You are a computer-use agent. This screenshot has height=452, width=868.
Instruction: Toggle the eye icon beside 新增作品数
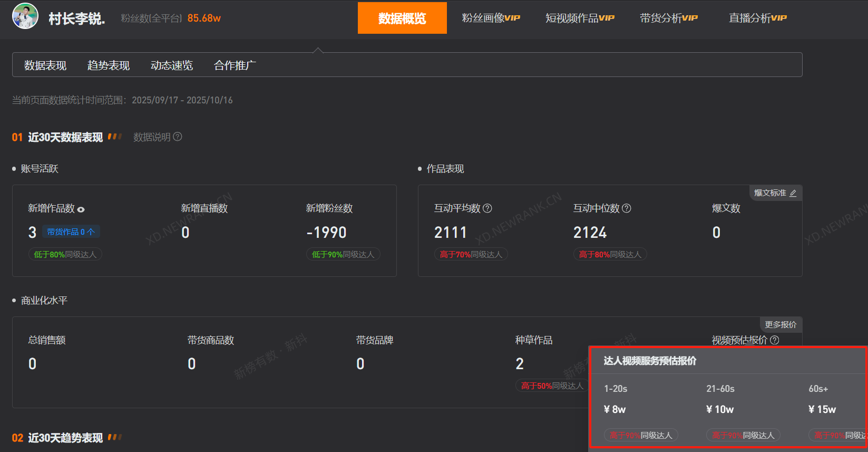tap(81, 209)
